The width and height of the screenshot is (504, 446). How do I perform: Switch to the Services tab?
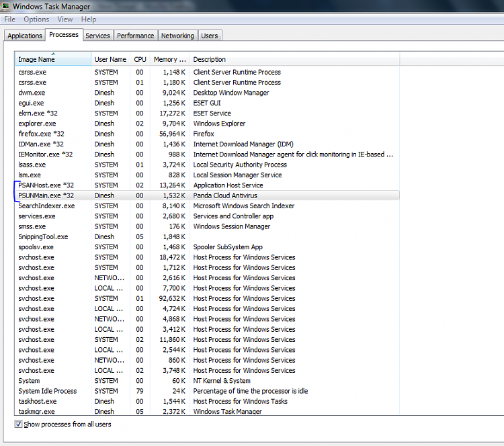[97, 36]
